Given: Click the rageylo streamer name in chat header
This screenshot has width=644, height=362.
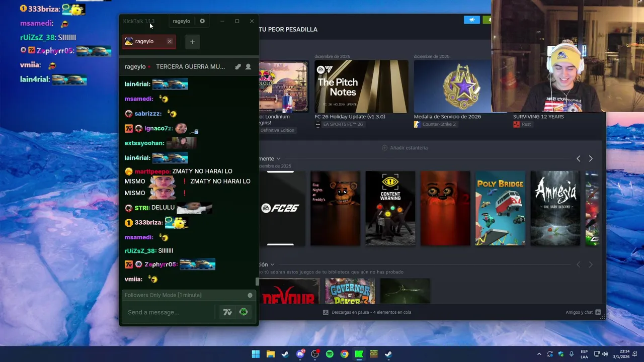Looking at the screenshot, I should coord(135,66).
